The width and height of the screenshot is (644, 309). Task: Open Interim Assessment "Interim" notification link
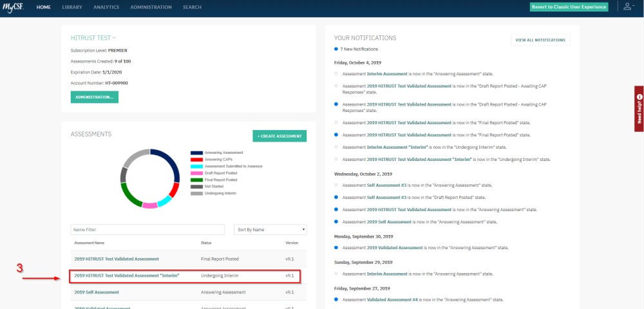click(397, 147)
